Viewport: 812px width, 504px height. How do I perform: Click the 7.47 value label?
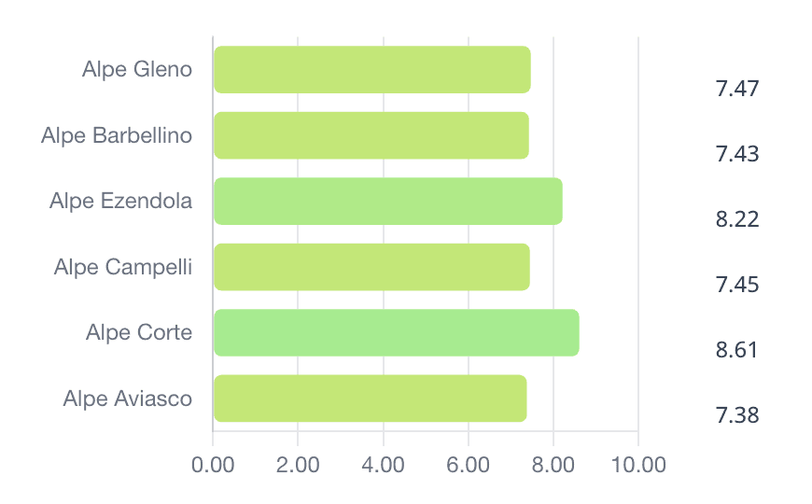(737, 90)
